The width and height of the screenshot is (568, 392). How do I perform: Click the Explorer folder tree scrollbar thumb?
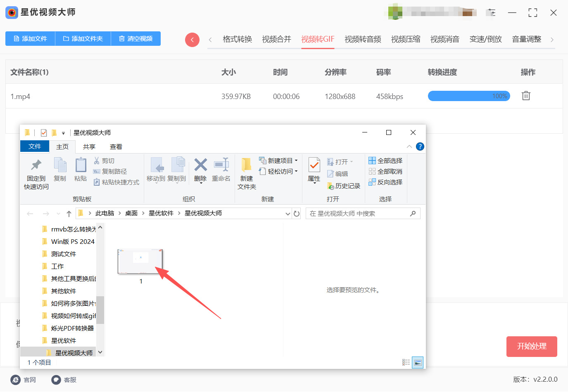pyautogui.click(x=100, y=309)
